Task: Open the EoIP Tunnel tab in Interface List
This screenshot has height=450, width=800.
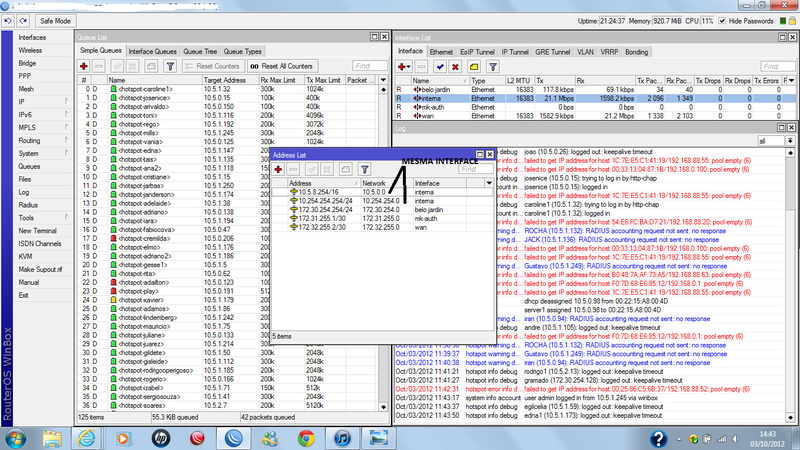Action: pos(479,50)
